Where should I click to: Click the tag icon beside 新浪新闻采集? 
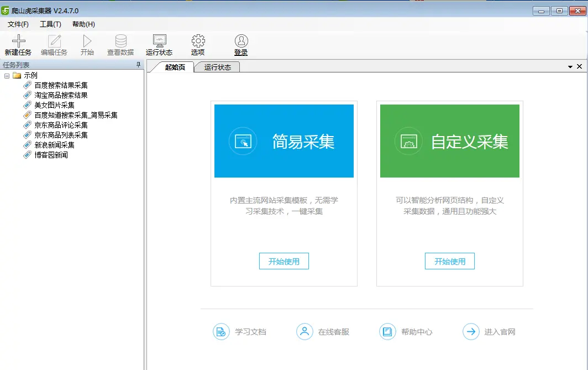(x=28, y=145)
